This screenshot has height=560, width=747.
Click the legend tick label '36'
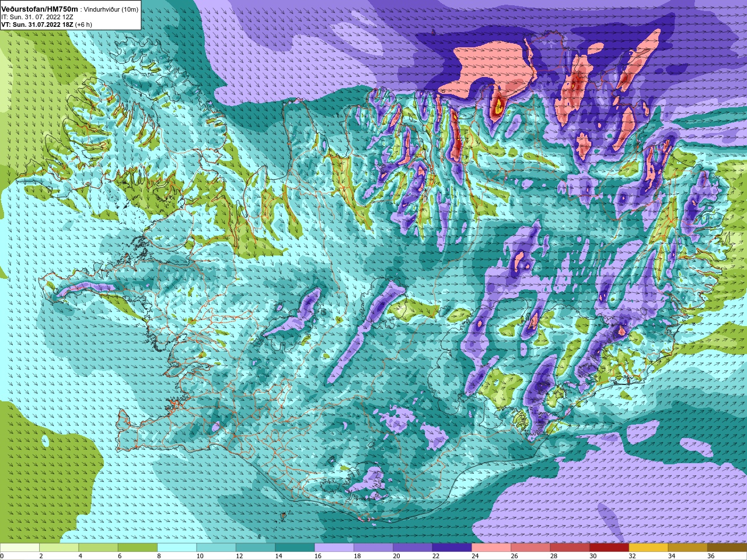[x=710, y=556]
